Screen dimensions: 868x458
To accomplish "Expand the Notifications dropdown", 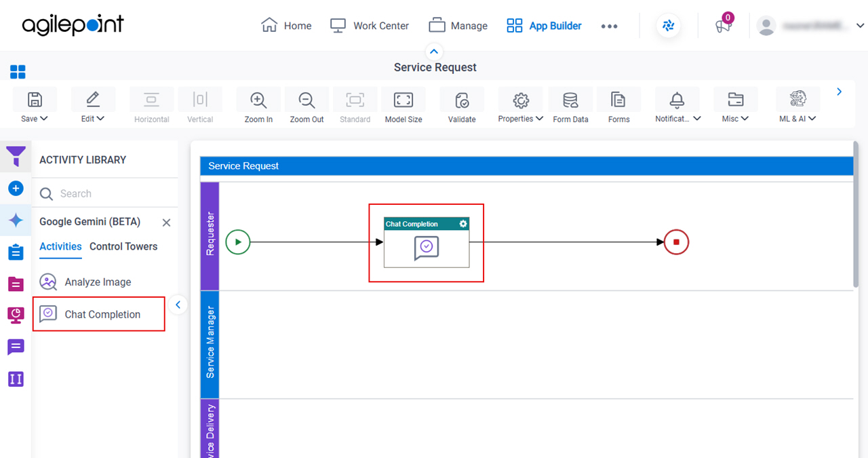I will pyautogui.click(x=677, y=107).
